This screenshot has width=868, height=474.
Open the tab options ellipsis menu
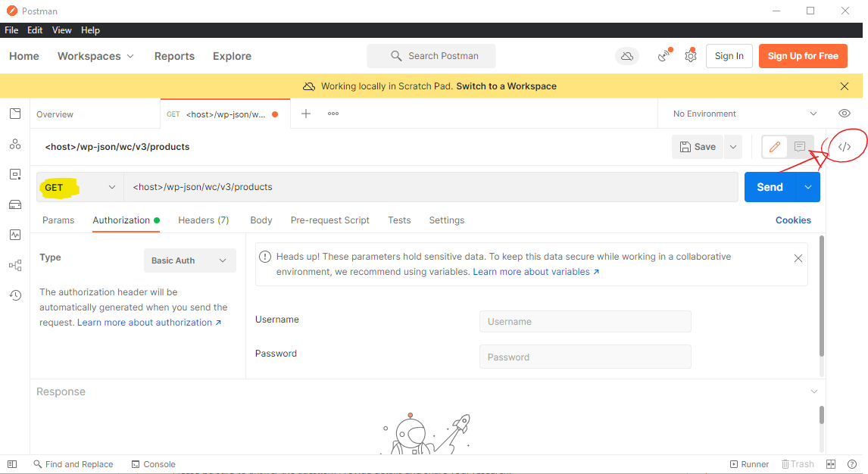(333, 114)
